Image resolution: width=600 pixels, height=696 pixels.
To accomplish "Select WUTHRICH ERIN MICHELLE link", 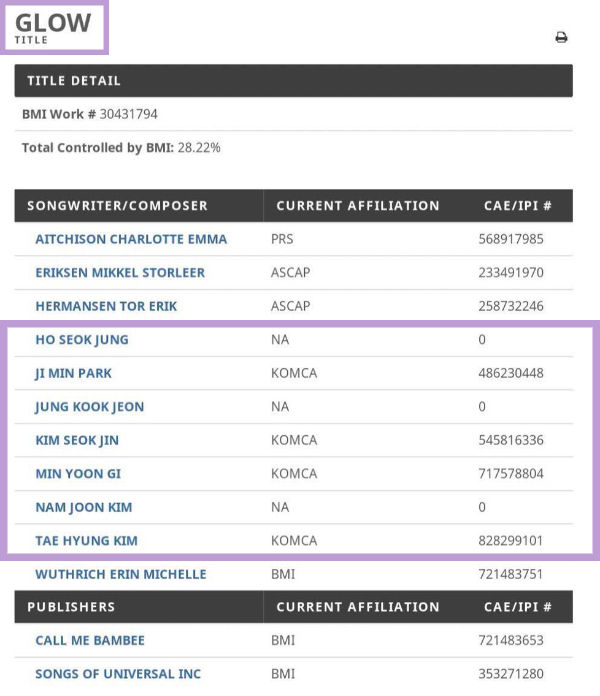I will pyautogui.click(x=121, y=574).
